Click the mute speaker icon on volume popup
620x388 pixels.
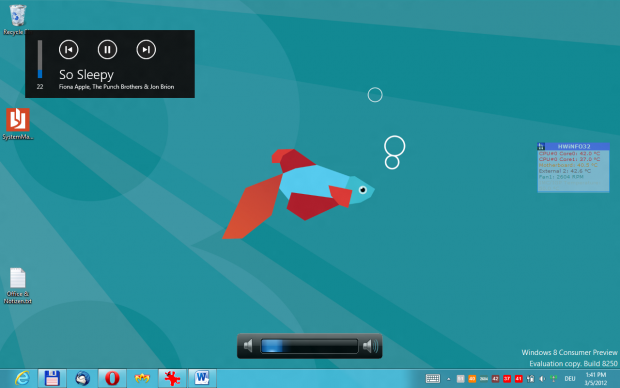pyautogui.click(x=248, y=346)
